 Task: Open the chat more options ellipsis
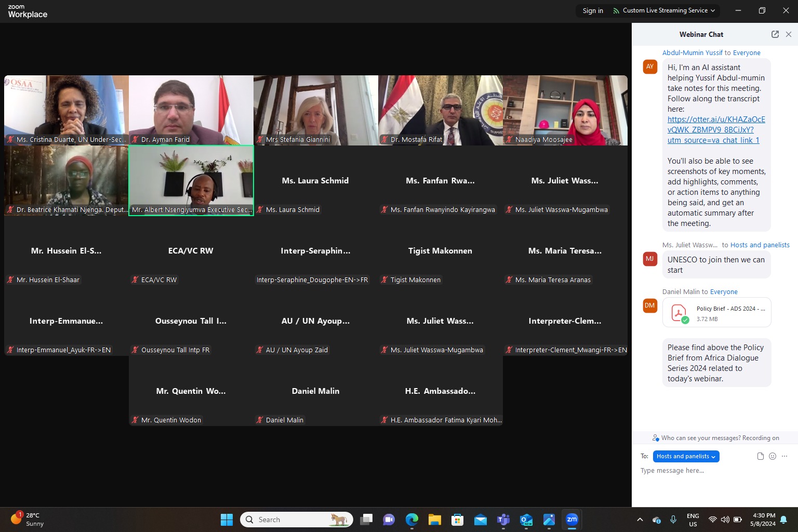[784, 456]
